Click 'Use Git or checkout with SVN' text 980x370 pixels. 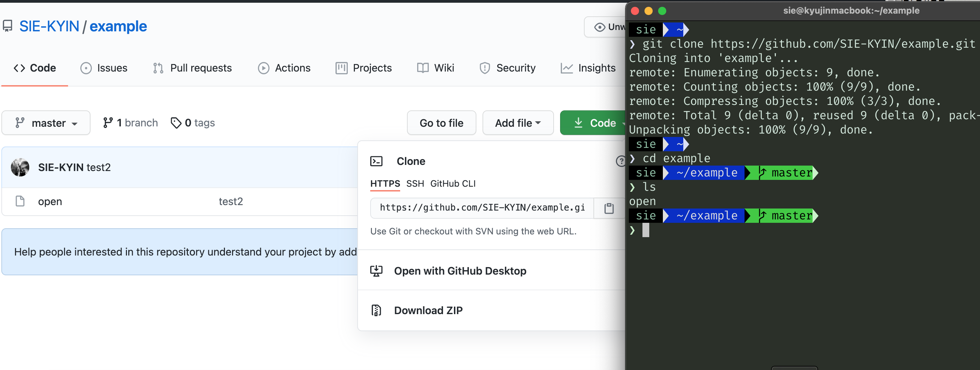pos(473,231)
